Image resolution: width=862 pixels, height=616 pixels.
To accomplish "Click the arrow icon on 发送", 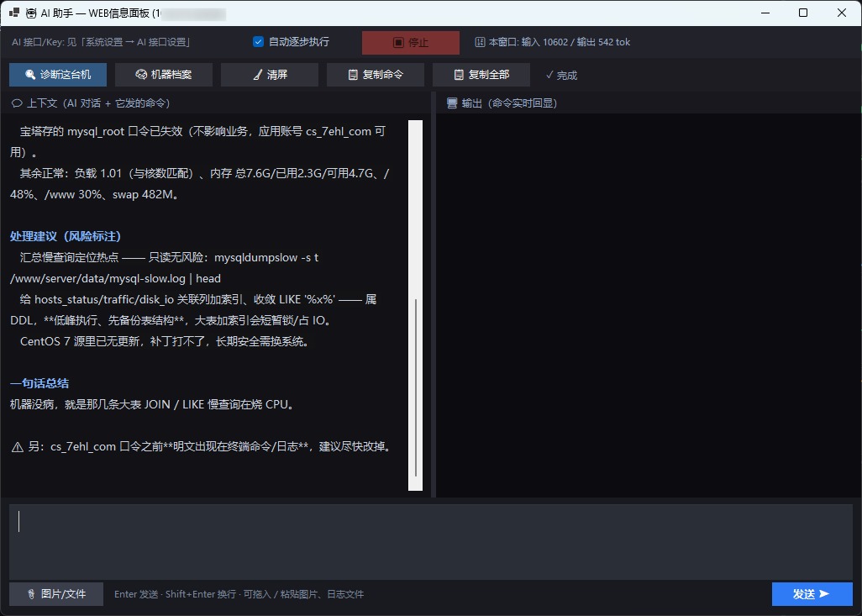I will 824,594.
